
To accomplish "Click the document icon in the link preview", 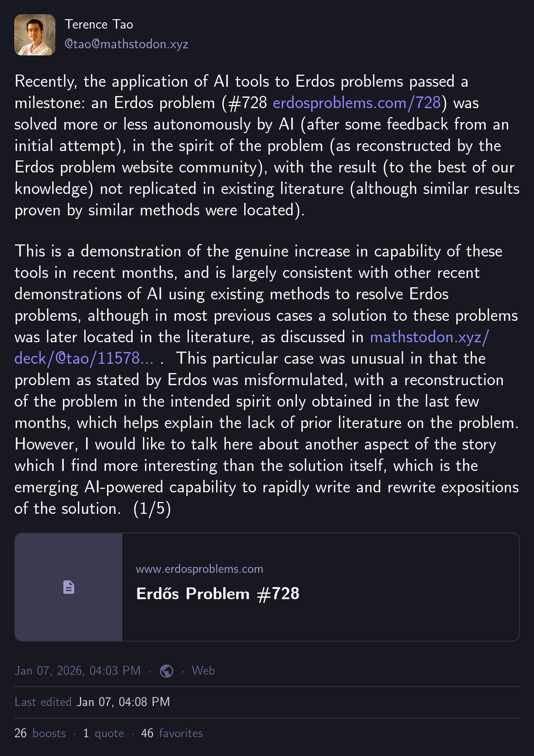I will pos(69,587).
